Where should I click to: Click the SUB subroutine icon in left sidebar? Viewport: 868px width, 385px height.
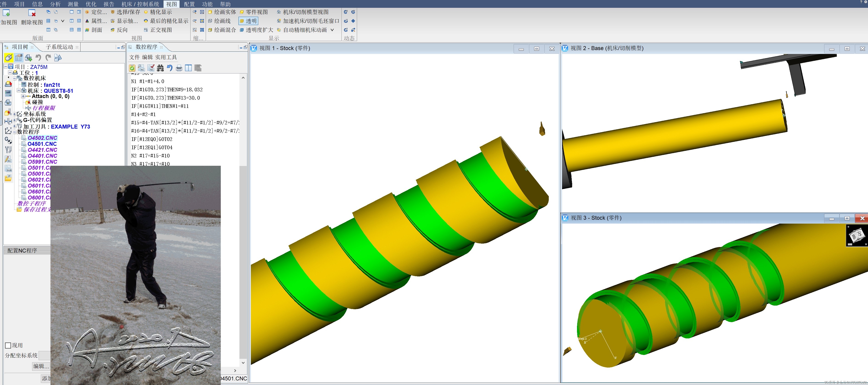click(x=8, y=169)
